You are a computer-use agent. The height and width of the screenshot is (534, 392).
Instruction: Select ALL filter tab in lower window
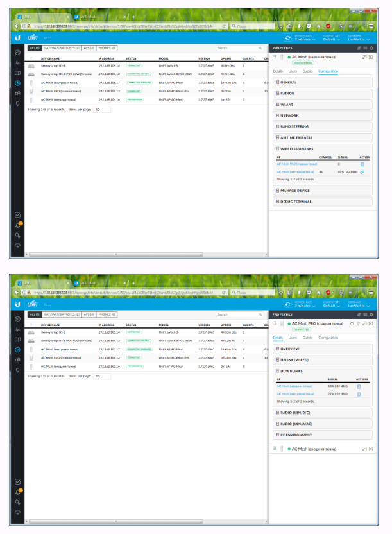click(35, 314)
